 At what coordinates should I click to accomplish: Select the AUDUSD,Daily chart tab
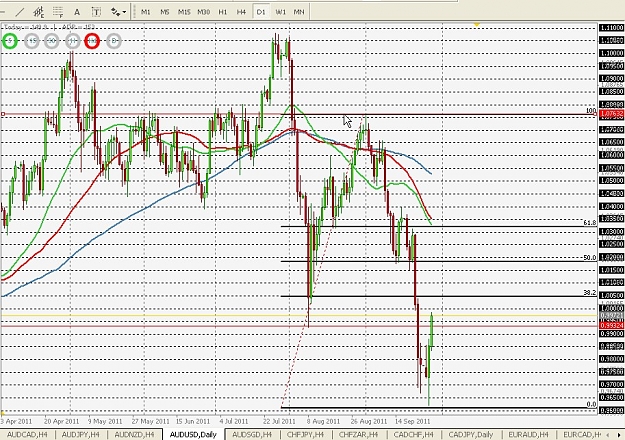(x=193, y=434)
